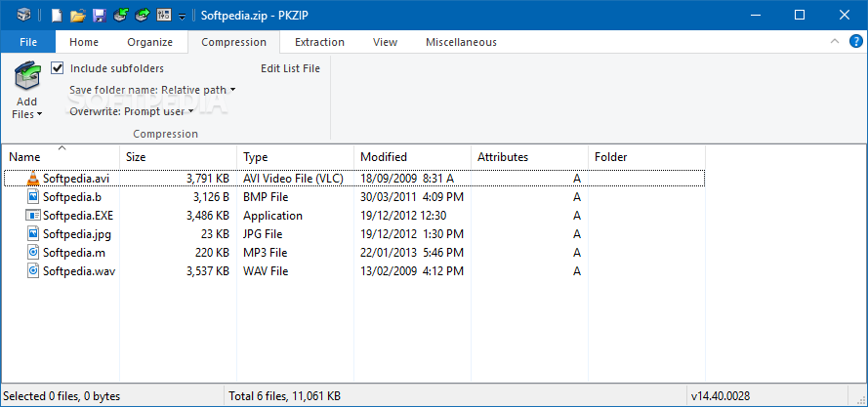Click the 30/03/2011 4:09 PM modified date

(412, 197)
